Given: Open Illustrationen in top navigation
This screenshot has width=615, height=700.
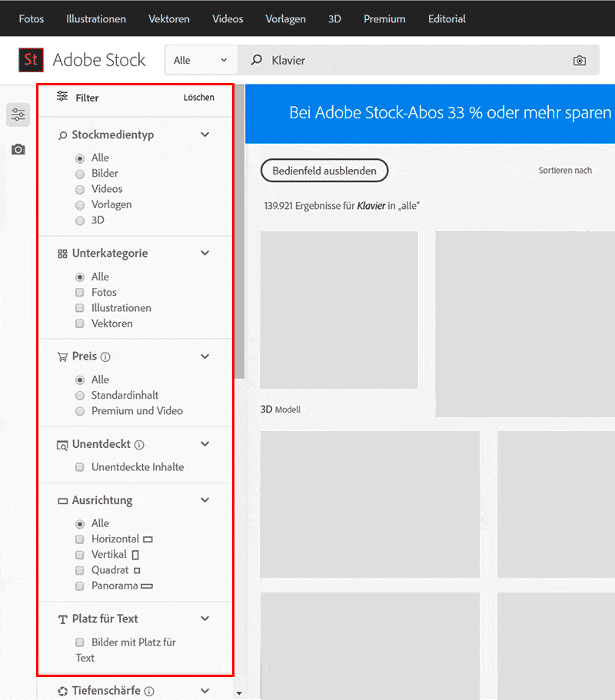Looking at the screenshot, I should (96, 18).
